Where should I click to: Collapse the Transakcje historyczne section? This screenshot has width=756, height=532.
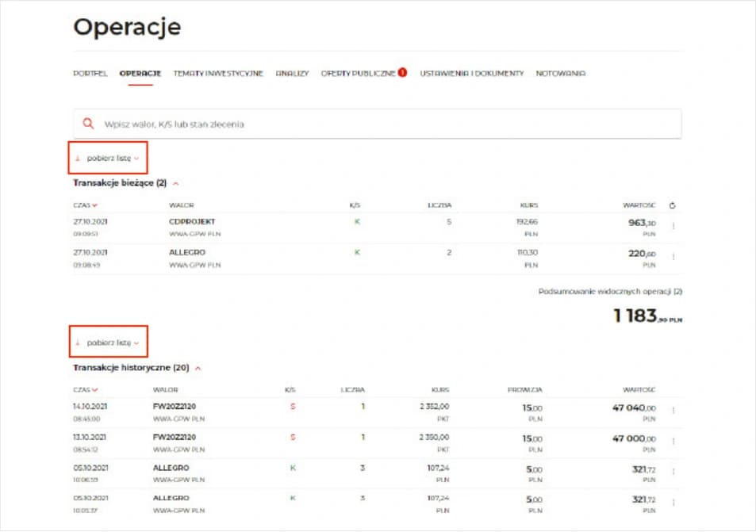click(198, 368)
